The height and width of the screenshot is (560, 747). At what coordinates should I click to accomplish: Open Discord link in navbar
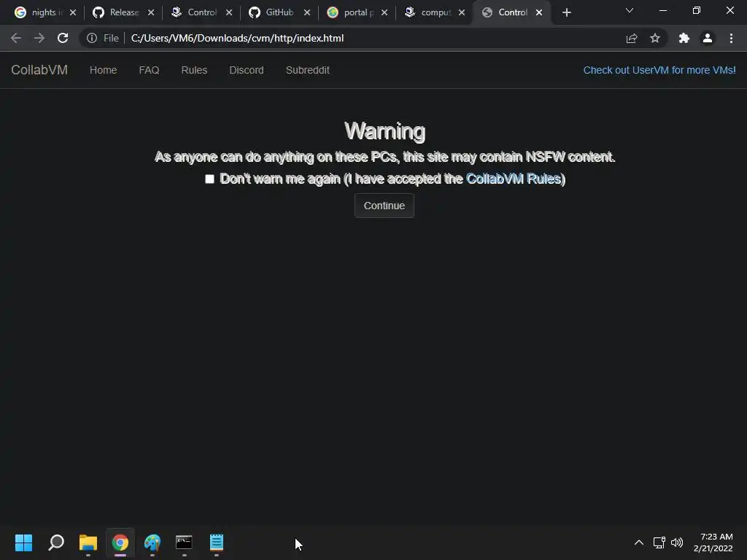point(247,70)
